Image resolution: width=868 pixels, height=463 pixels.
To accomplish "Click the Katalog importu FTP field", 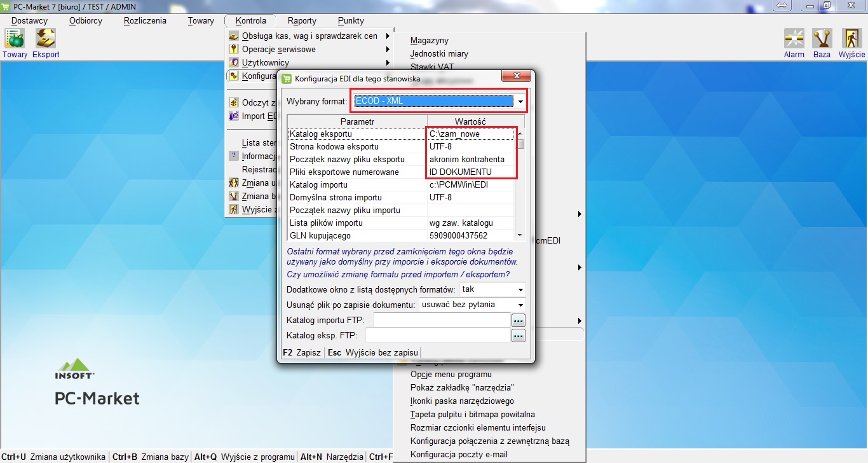I will 442,320.
